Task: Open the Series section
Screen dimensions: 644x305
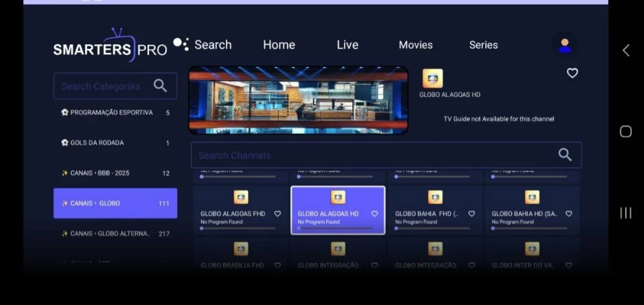Action: coord(484,44)
